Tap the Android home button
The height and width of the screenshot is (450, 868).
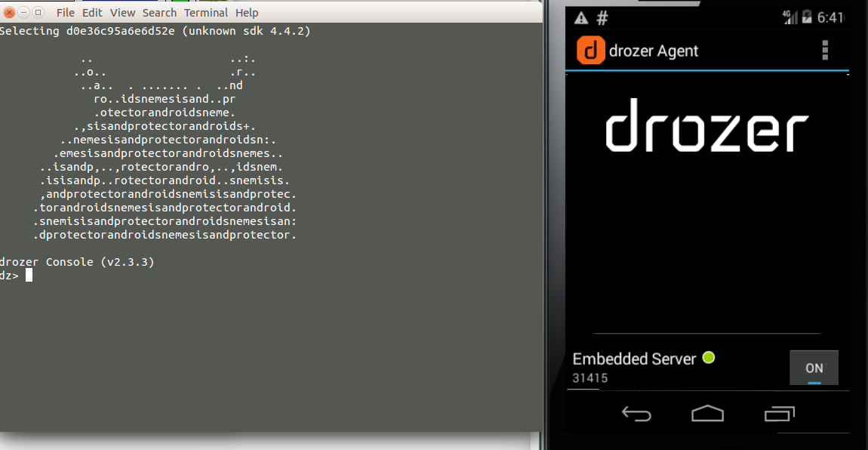coord(707,414)
